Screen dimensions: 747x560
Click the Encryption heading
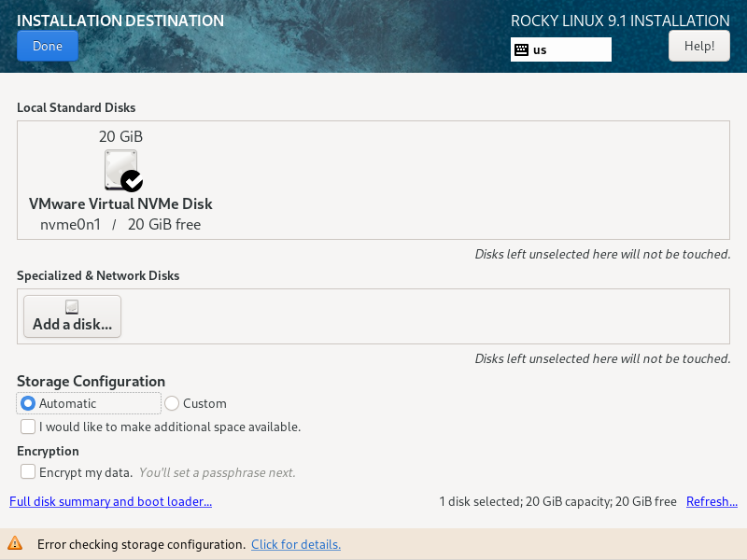click(49, 451)
